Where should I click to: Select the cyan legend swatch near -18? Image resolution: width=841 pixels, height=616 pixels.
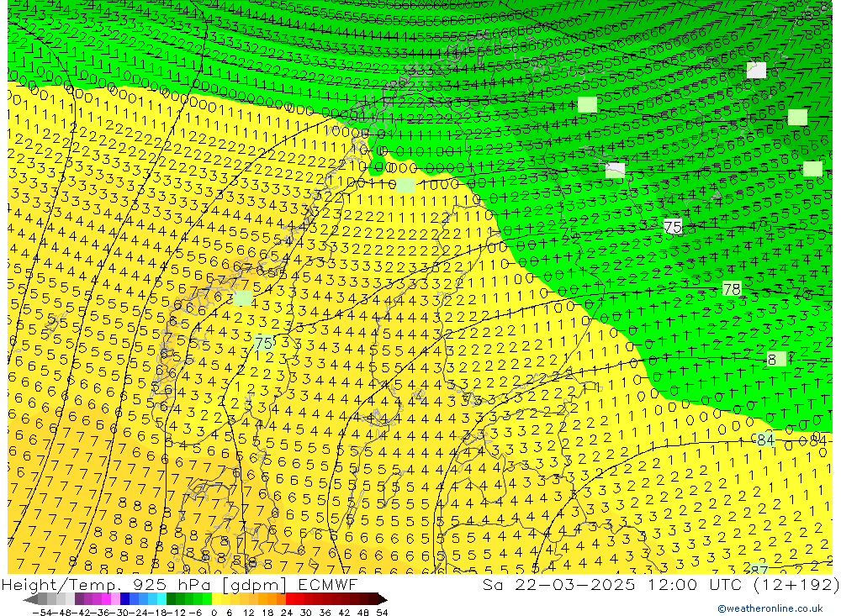(161, 599)
